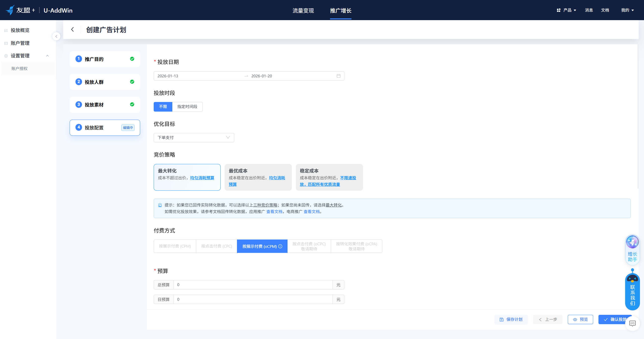Open the 电商推广 查看文档 link

click(311, 212)
